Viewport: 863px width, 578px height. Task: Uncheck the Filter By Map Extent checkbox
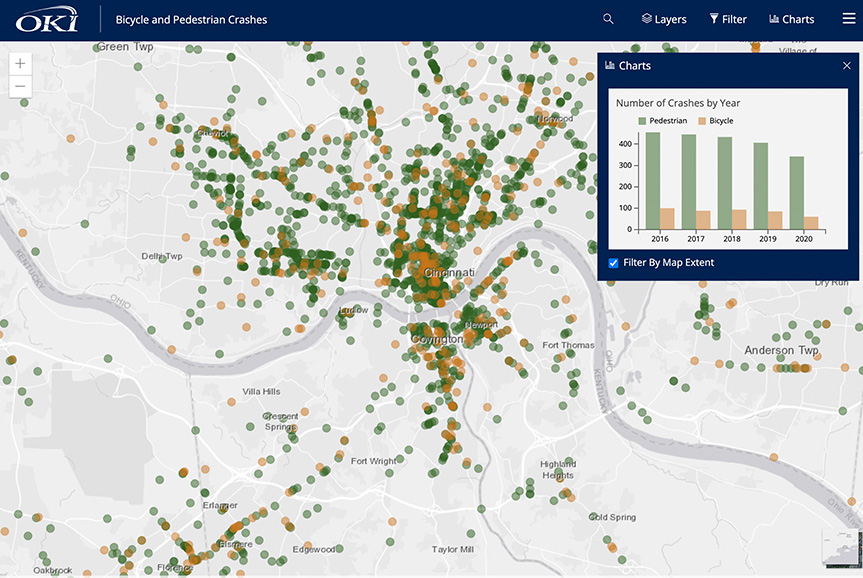tap(612, 263)
